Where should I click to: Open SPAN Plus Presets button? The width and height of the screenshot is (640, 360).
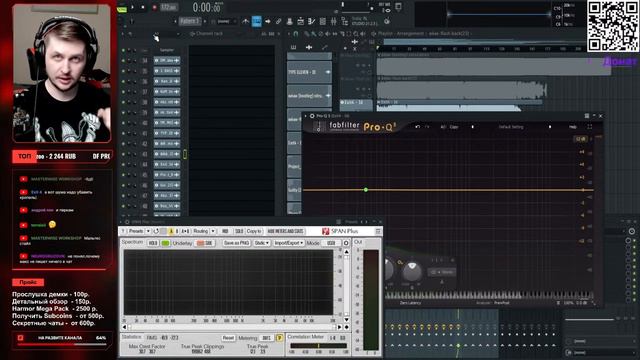(136, 231)
